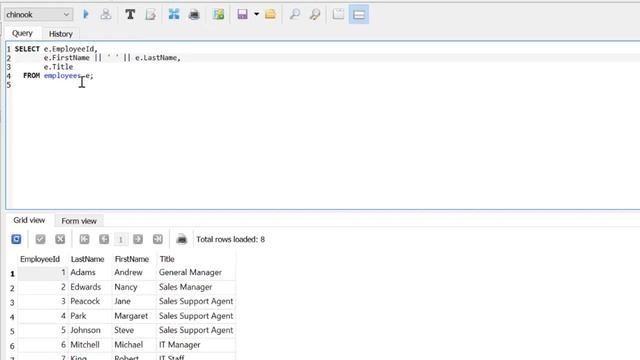Select the Mitchell last name cell

(90, 345)
